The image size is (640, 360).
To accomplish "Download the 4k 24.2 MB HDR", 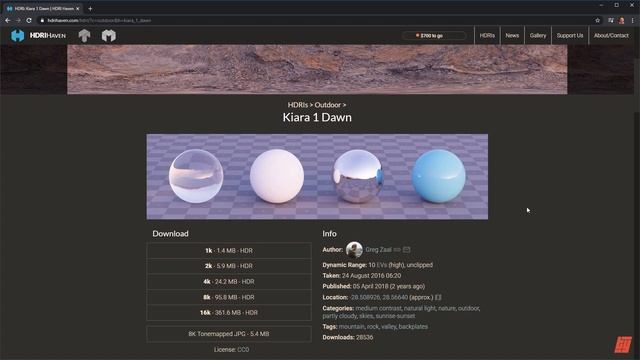I will pyautogui.click(x=229, y=282).
